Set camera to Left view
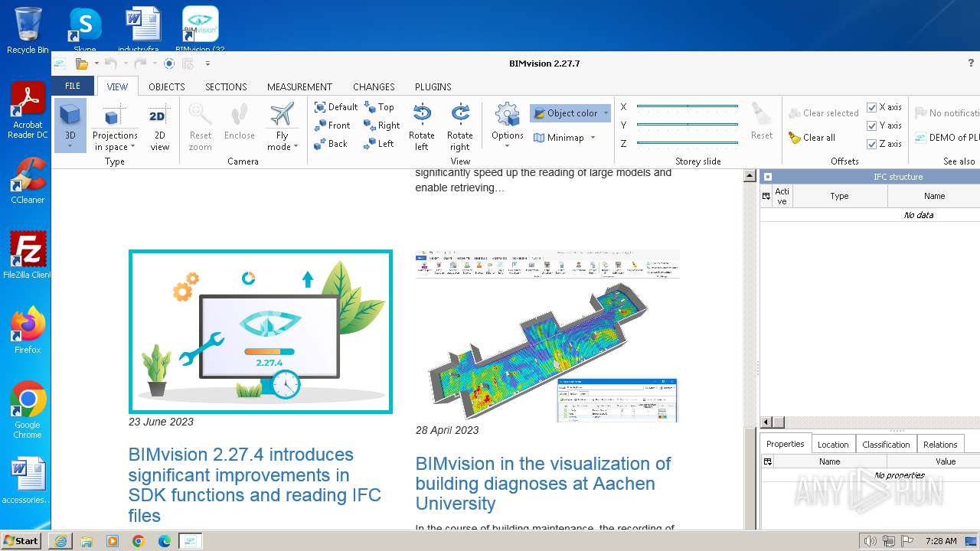Viewport: 980px width, 551px height. click(379, 144)
